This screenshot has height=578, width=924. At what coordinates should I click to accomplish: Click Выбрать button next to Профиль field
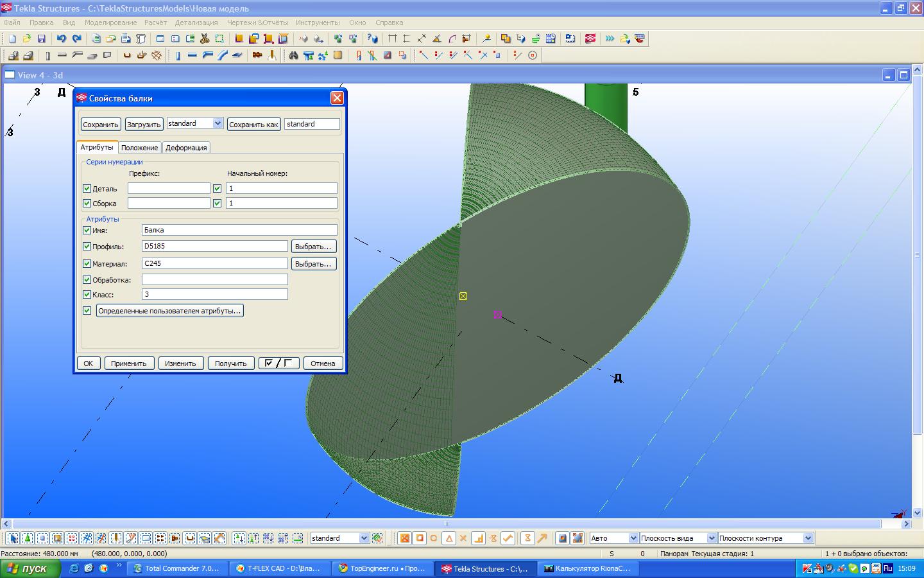(x=314, y=247)
